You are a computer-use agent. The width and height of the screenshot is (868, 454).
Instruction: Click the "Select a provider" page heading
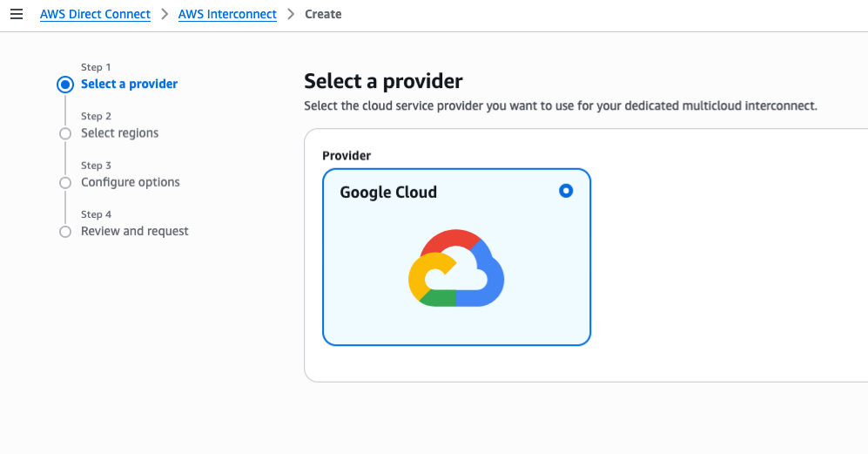click(x=383, y=82)
